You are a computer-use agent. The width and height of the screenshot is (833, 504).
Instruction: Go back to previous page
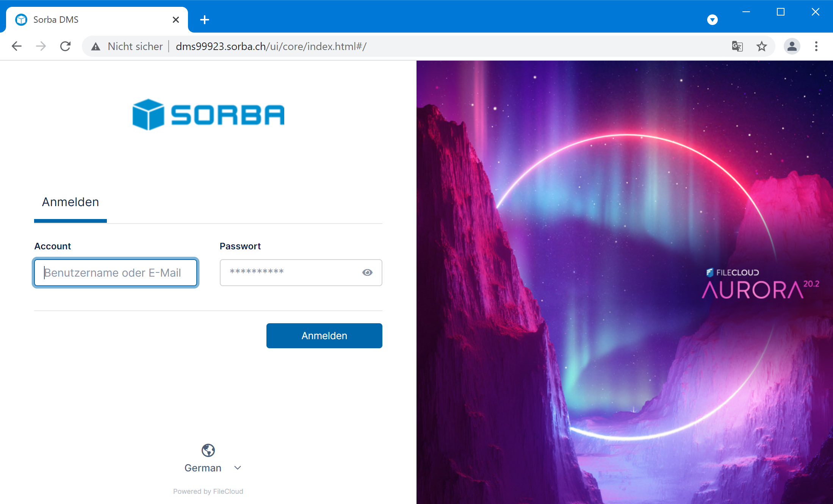(x=17, y=46)
